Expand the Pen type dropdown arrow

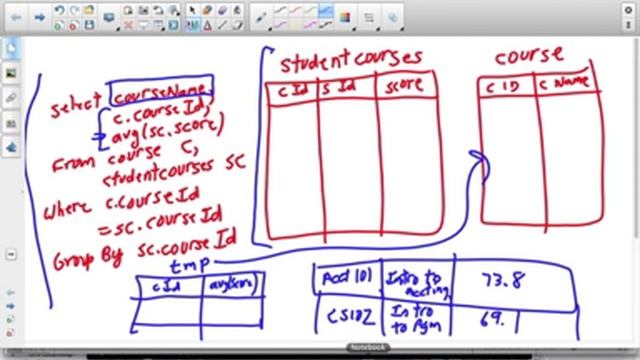pyautogui.click(x=270, y=29)
